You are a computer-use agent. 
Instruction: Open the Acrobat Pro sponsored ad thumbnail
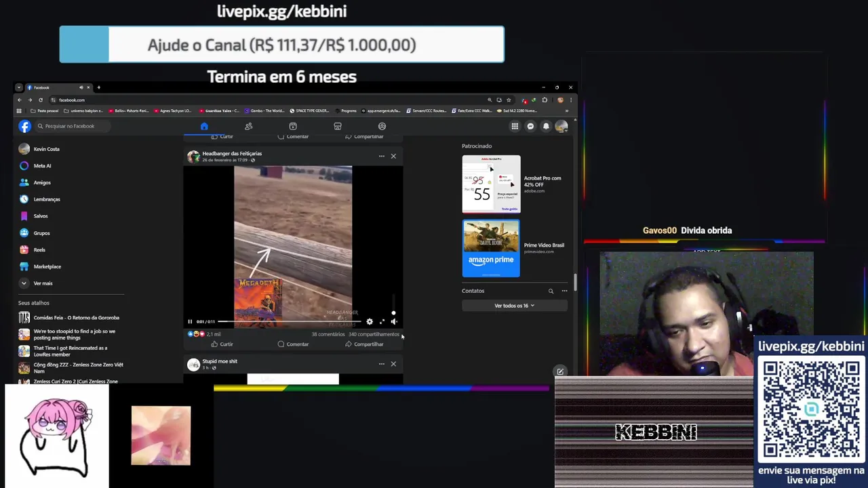point(491,184)
